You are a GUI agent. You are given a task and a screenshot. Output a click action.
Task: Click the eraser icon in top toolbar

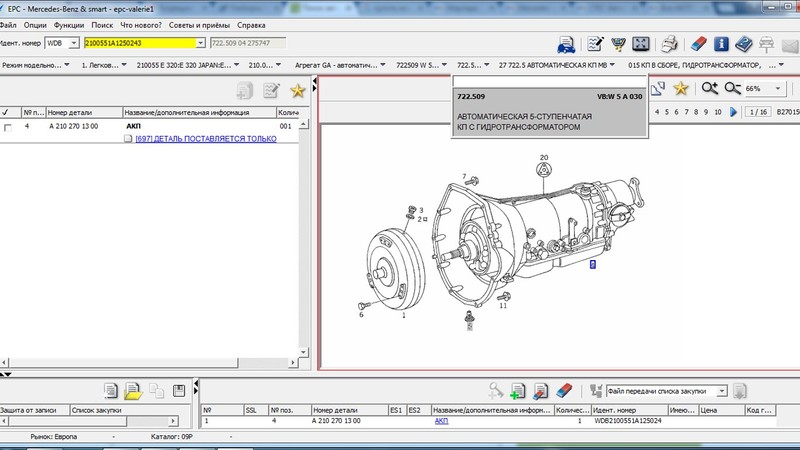click(697, 44)
